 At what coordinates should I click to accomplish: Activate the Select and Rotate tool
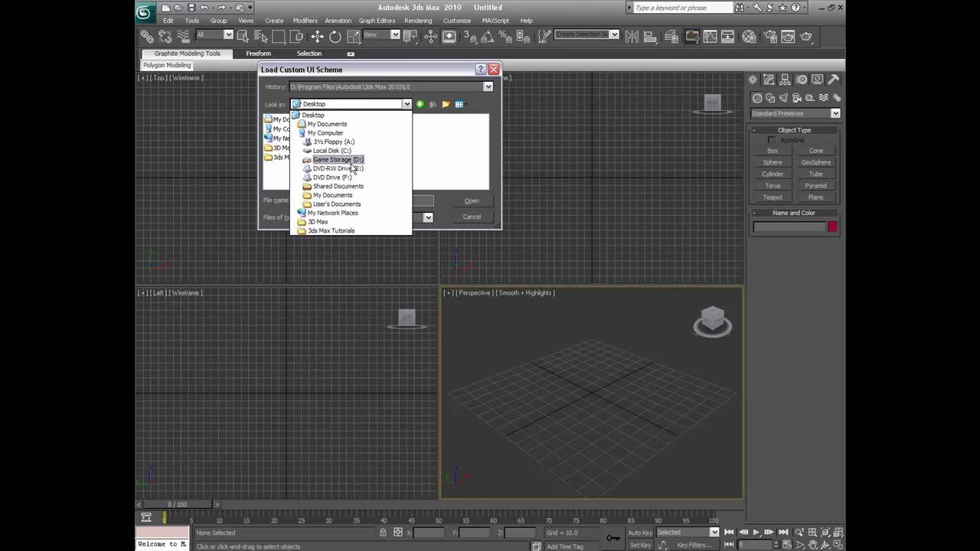tap(335, 36)
